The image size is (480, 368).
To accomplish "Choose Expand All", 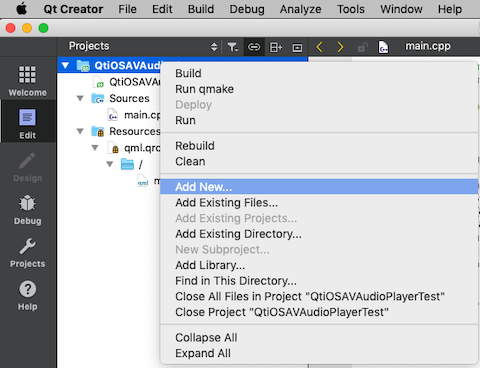I will 319,353.
